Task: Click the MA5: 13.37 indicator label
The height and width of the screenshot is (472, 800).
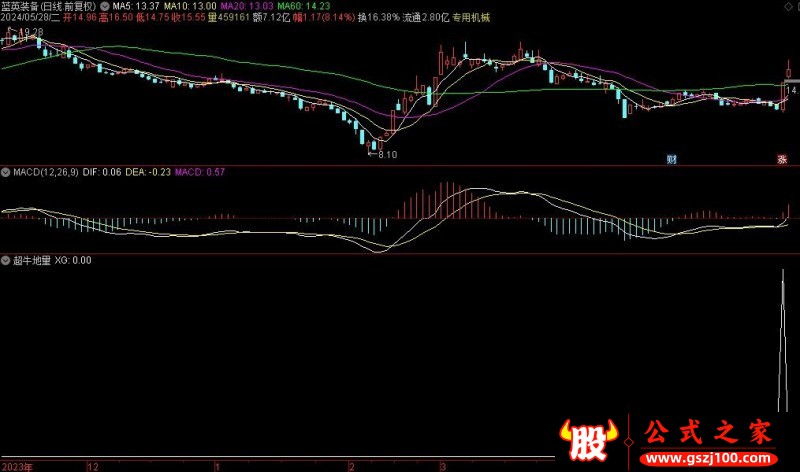Action: [134, 5]
